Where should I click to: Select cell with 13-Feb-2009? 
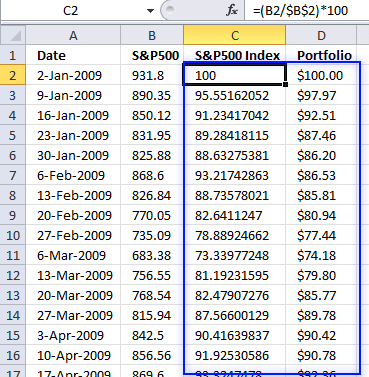[73, 195]
